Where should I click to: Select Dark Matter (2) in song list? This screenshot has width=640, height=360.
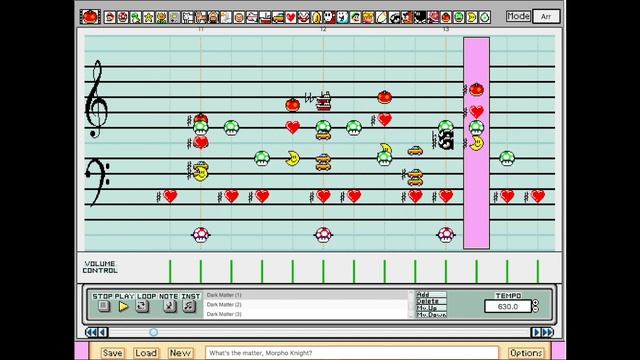tap(306, 304)
